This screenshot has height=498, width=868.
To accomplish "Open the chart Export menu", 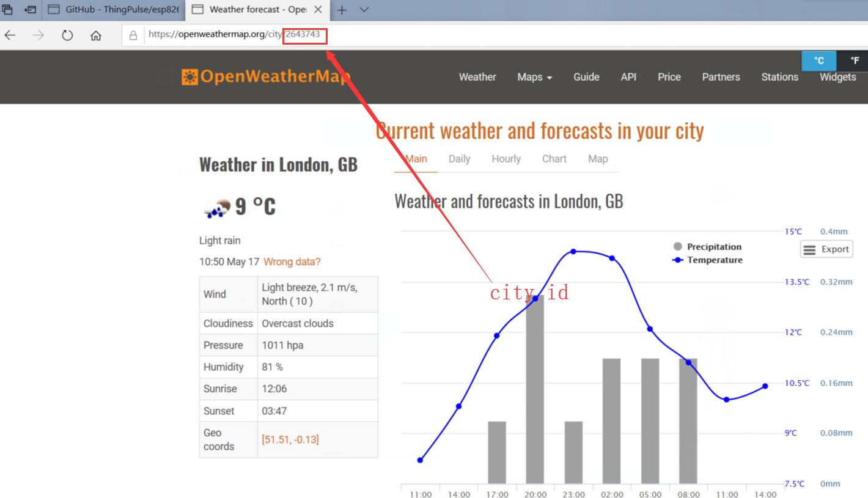I will point(826,249).
